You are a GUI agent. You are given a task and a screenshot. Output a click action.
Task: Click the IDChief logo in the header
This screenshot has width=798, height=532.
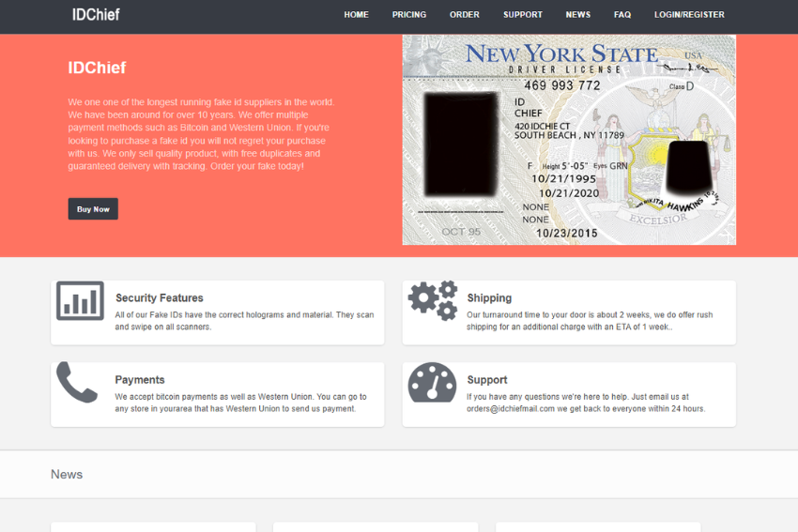[x=96, y=15]
